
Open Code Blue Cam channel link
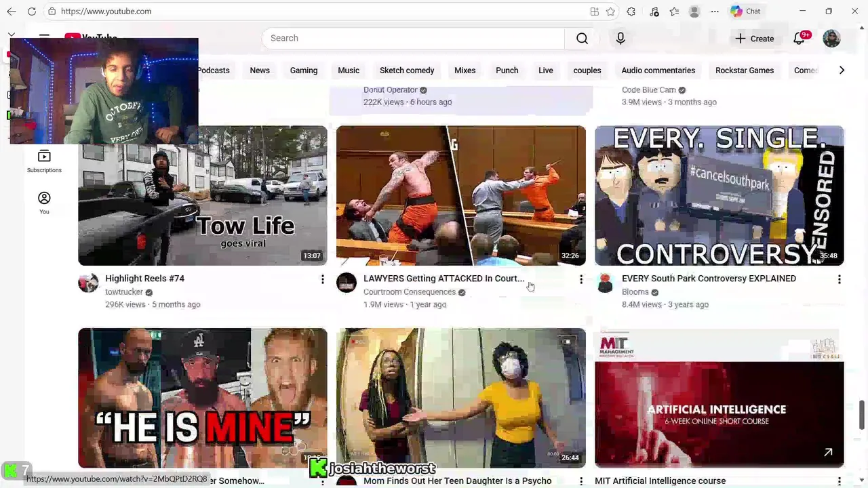point(649,89)
